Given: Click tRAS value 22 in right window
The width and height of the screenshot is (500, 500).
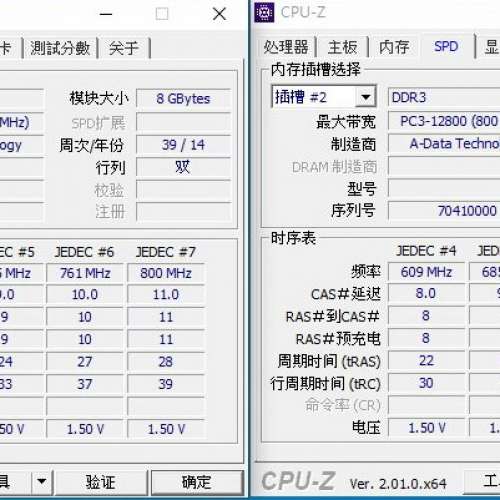Looking at the screenshot, I should coord(426,361).
